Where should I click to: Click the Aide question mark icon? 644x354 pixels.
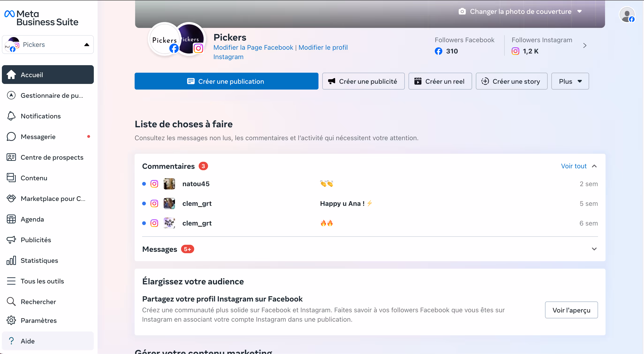pyautogui.click(x=11, y=341)
